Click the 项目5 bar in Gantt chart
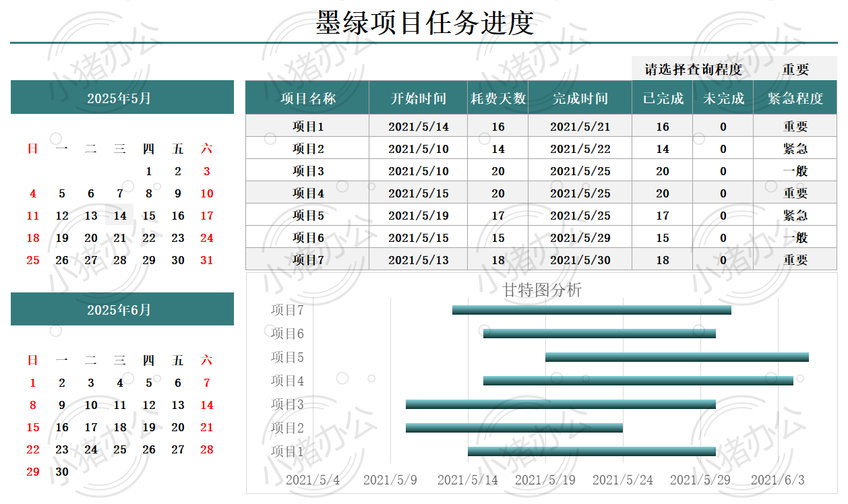Screen dimensions: 848x504 677,357
